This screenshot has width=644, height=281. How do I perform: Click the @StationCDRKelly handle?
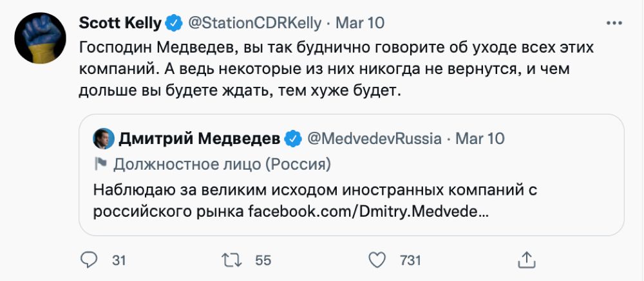[x=254, y=23]
